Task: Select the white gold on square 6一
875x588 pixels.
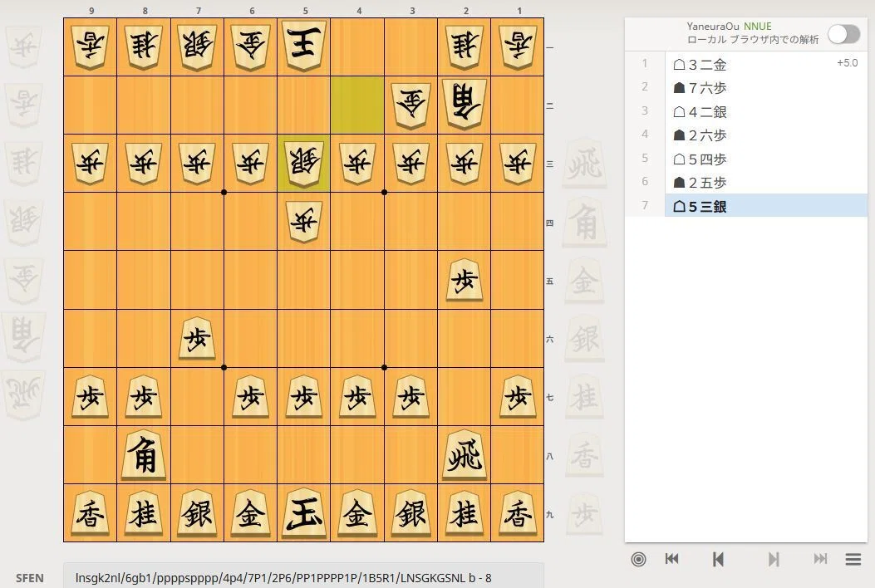Action: click(x=251, y=46)
